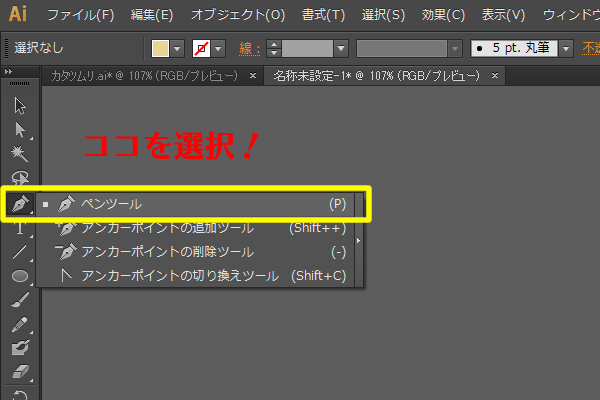This screenshot has width=600, height=400.
Task: Click the Pen tool in the toolbar
Action: coord(20,204)
